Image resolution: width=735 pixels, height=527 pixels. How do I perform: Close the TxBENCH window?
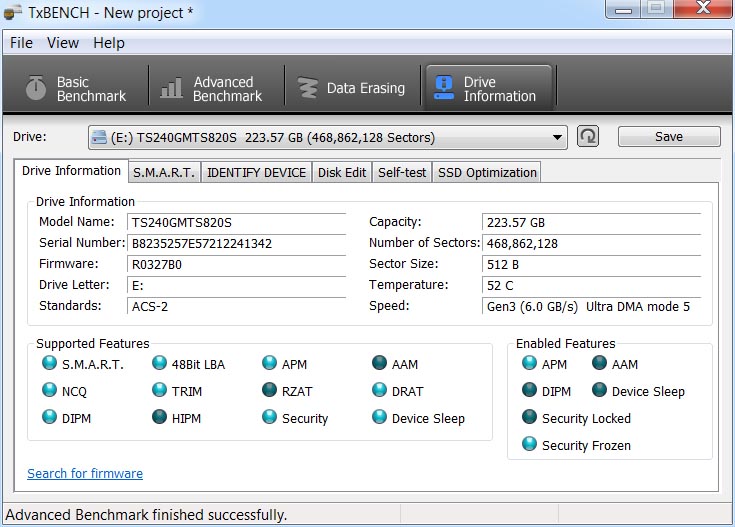(703, 8)
